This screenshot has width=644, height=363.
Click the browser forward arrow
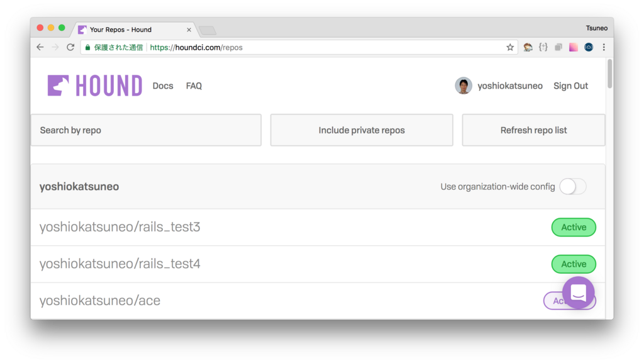(55, 47)
